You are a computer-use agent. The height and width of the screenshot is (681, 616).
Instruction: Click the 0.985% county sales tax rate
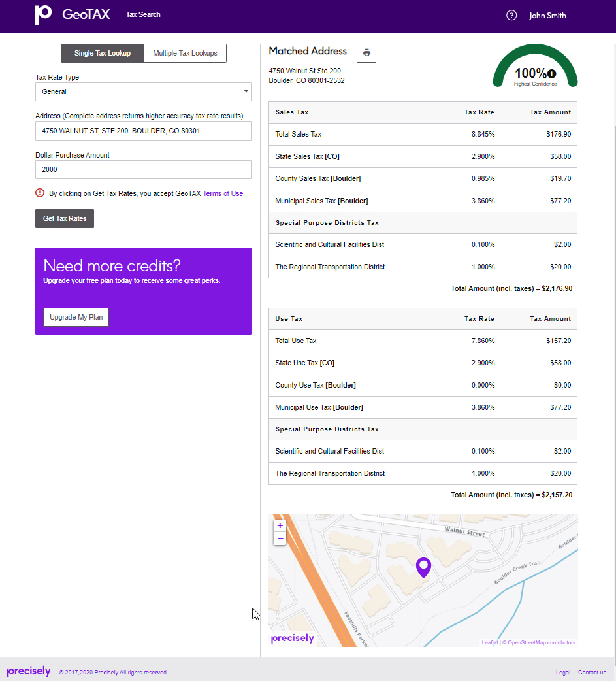click(483, 178)
